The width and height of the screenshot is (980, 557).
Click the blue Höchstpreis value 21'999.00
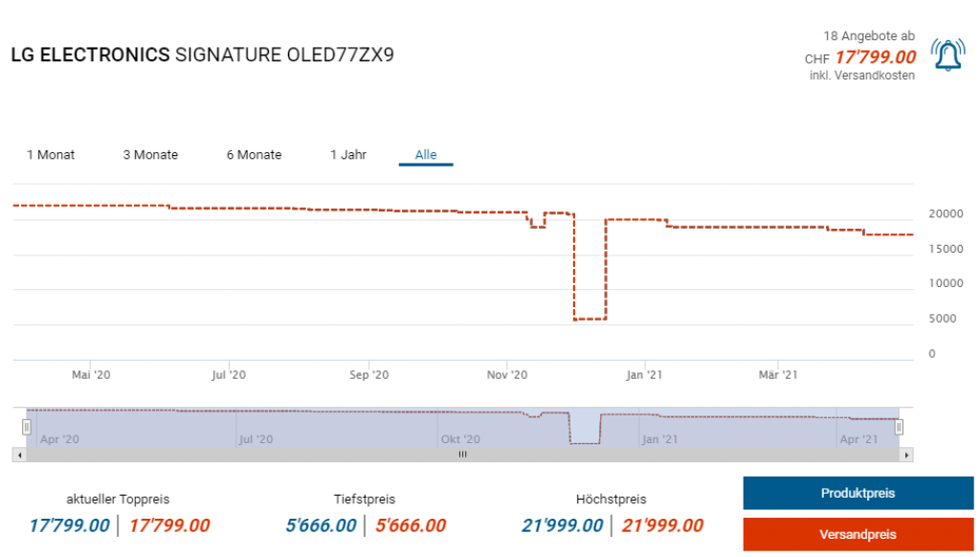pyautogui.click(x=563, y=525)
